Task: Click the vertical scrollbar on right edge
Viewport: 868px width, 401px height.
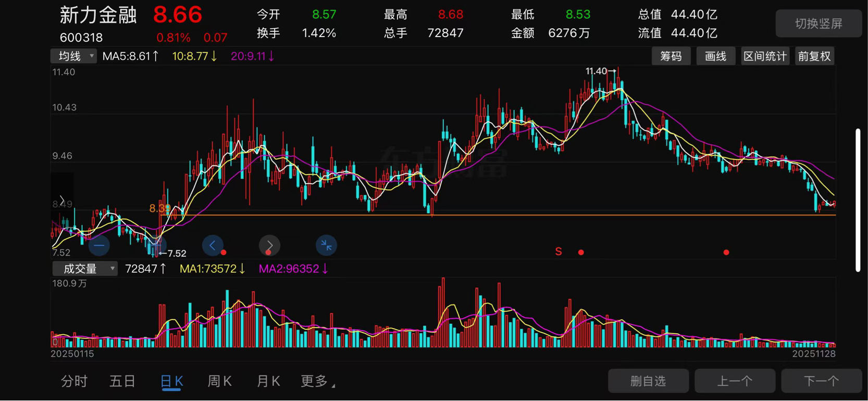Action: click(858, 200)
